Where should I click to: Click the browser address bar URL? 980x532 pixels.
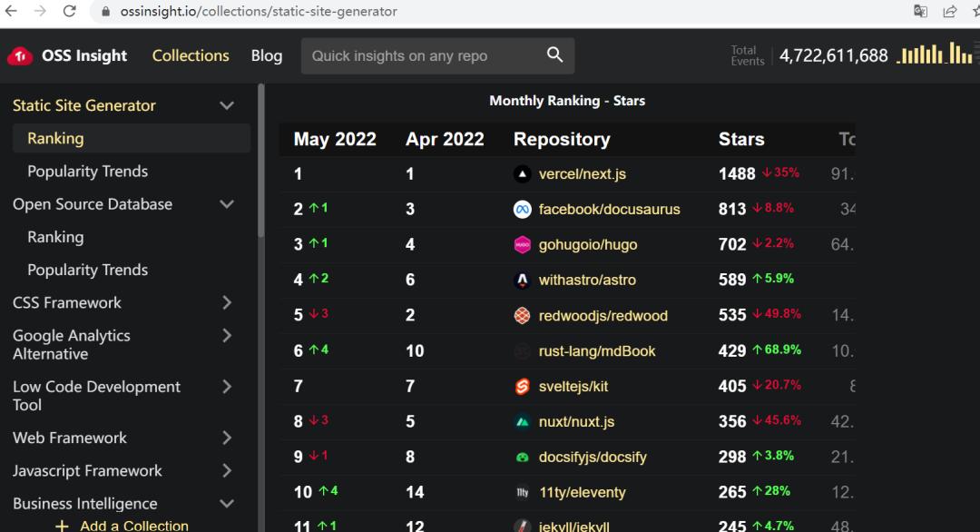click(x=259, y=11)
